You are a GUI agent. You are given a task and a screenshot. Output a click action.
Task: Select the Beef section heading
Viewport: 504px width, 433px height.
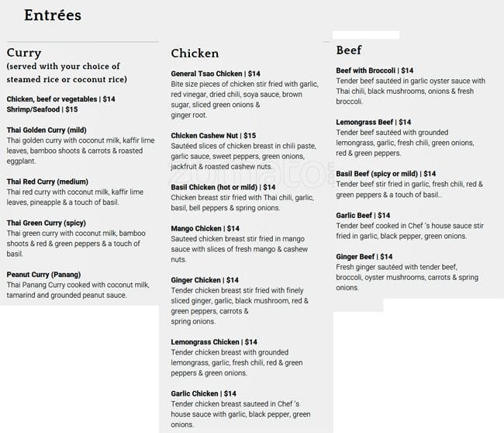349,50
